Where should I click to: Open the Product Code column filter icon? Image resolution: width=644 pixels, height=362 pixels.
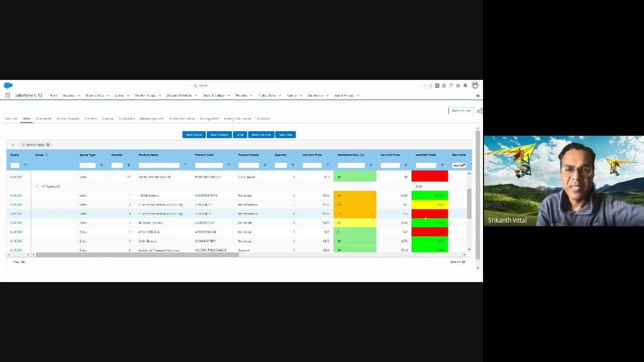(228, 165)
